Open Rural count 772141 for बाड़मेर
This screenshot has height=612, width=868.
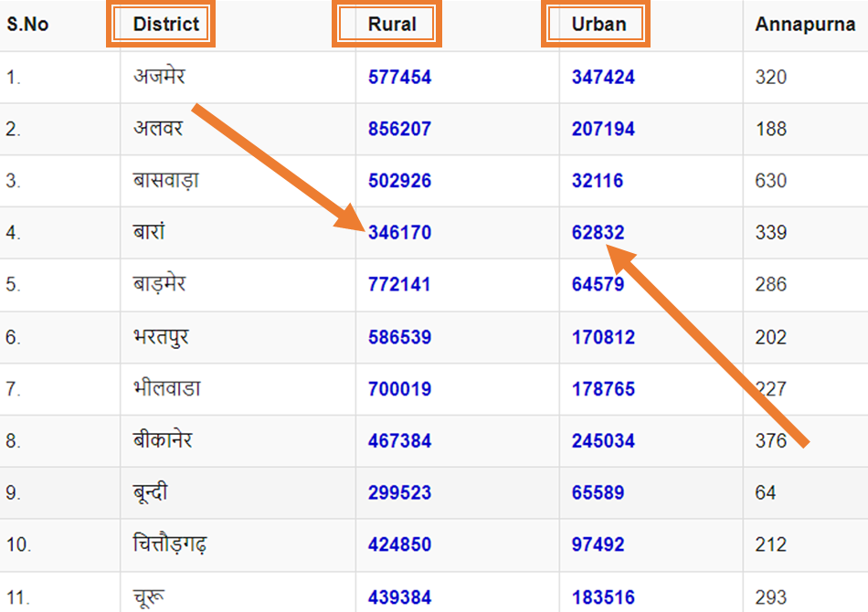pos(399,284)
